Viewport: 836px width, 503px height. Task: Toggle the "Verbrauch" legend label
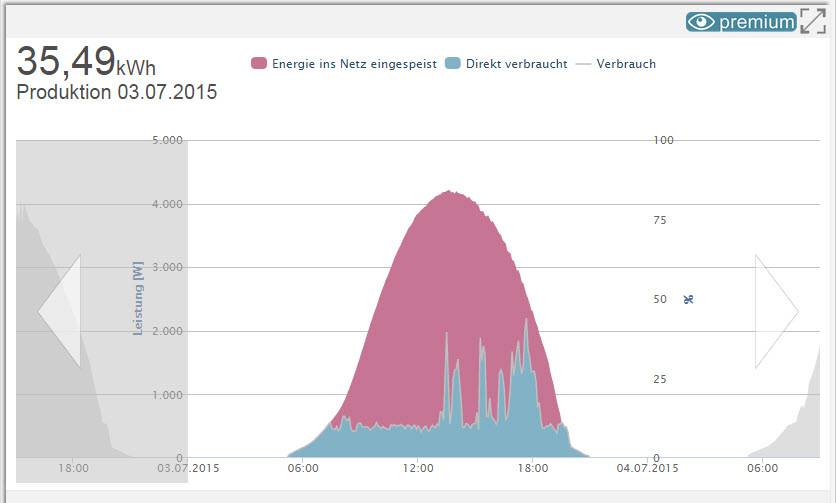[x=626, y=64]
